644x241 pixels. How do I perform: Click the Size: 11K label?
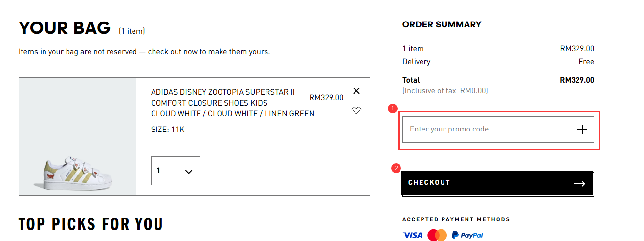[x=168, y=130]
